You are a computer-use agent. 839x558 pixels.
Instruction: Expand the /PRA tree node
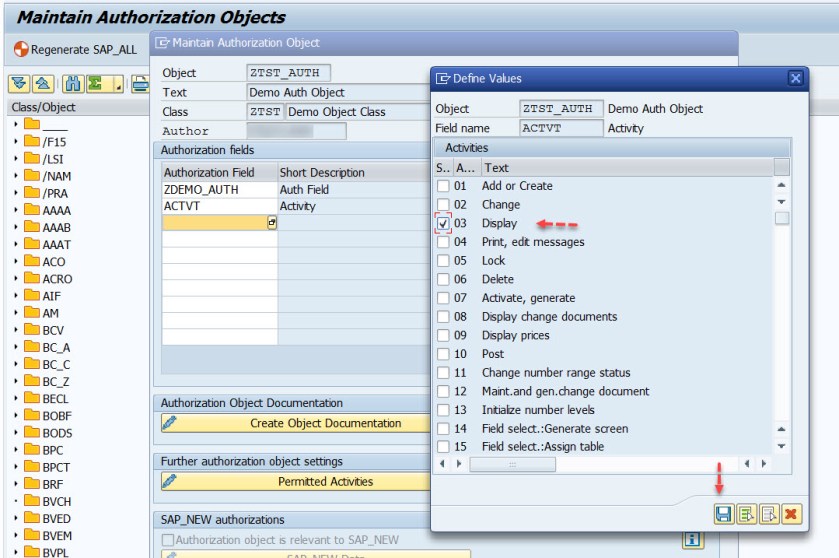(16, 193)
